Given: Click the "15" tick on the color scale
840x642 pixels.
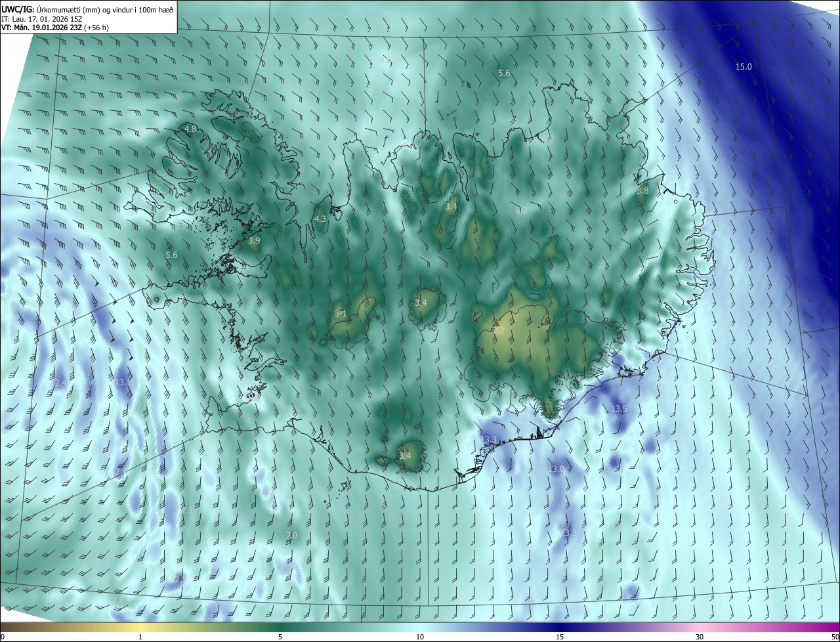Looking at the screenshot, I should pyautogui.click(x=560, y=637).
